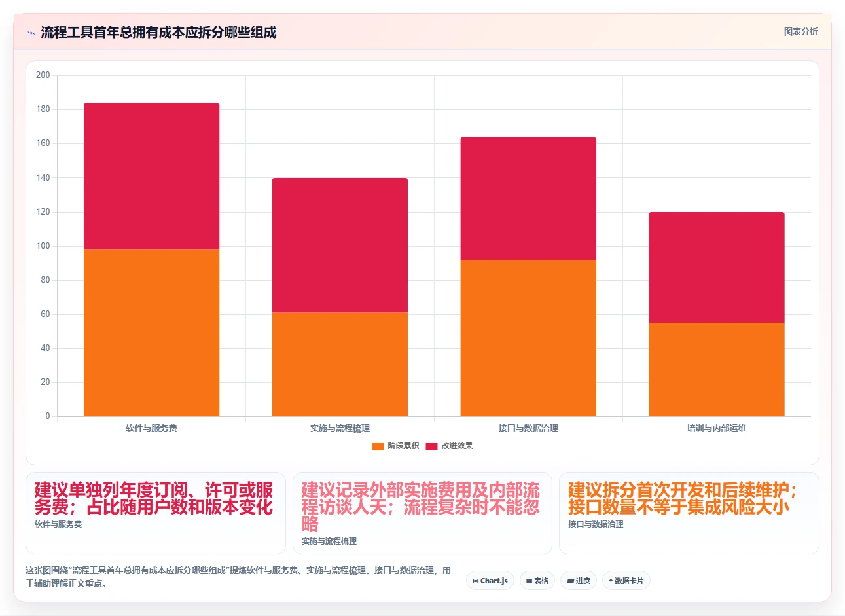Click the x-axis label 软件与服务费
This screenshot has height=616, width=845.
[151, 428]
